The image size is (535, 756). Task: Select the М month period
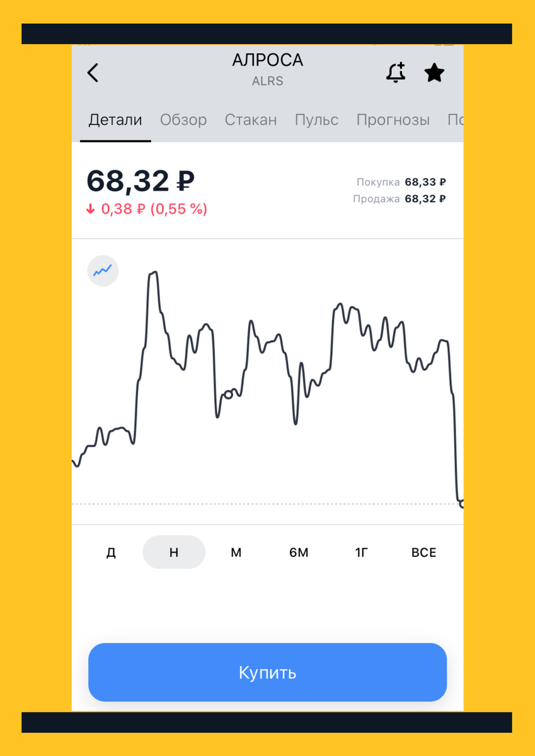click(x=236, y=553)
